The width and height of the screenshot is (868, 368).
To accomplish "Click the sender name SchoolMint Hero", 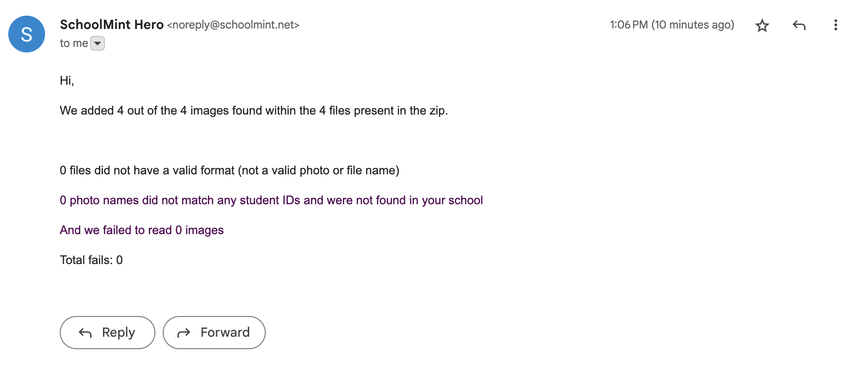I will (x=112, y=24).
